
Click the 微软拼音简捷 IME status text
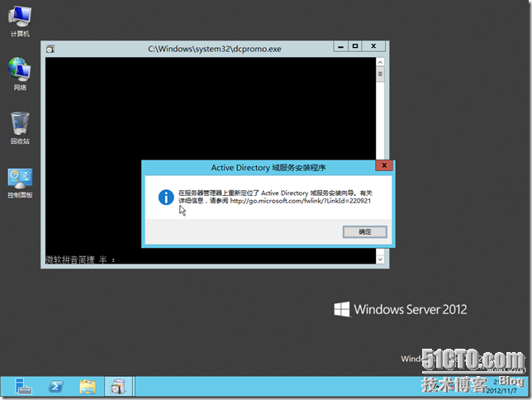[x=80, y=260]
